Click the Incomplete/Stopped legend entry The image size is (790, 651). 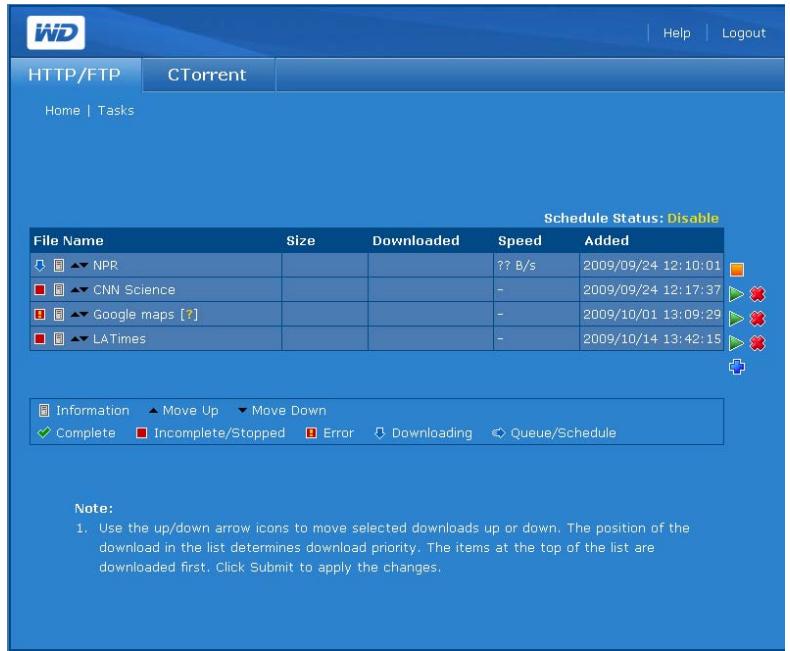(211, 433)
